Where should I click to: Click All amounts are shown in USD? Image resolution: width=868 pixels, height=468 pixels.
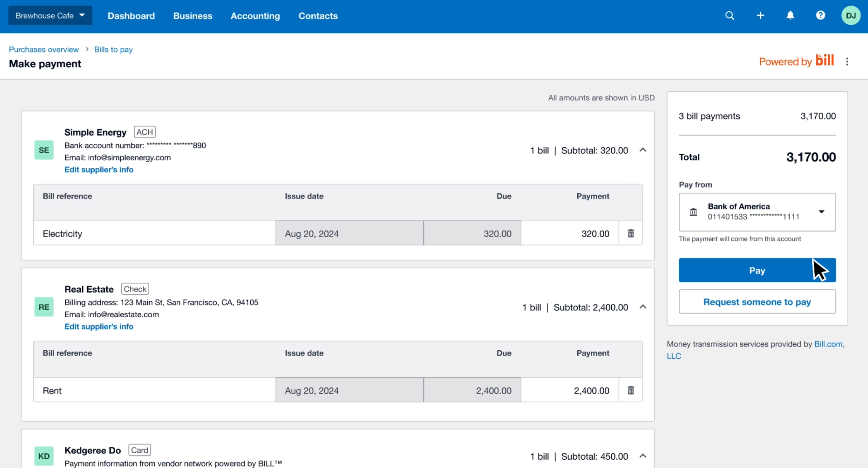point(601,98)
